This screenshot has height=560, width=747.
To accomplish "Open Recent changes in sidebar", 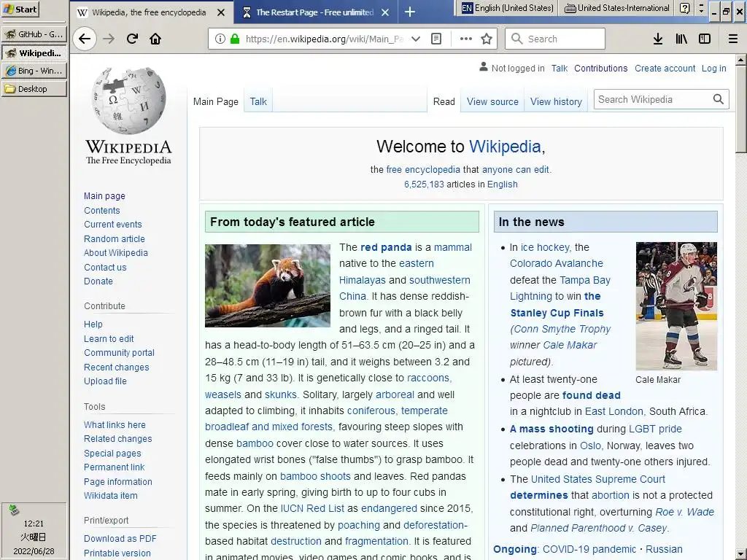I will pos(117,367).
